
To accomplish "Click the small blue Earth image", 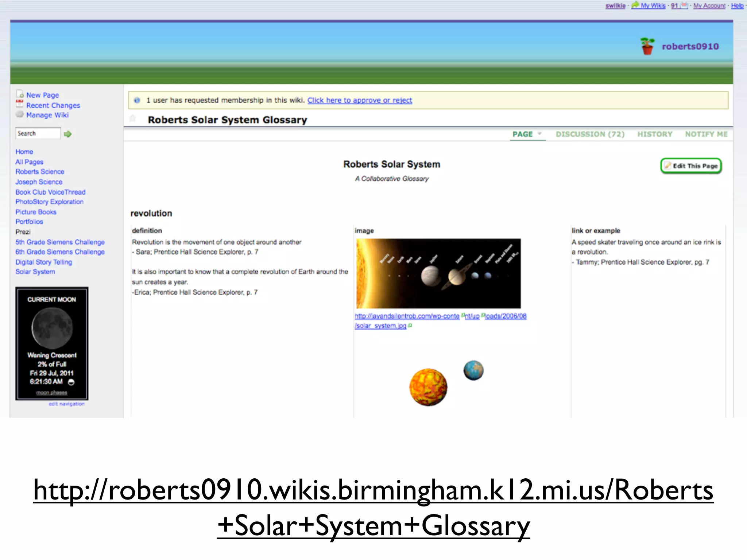I will (473, 370).
